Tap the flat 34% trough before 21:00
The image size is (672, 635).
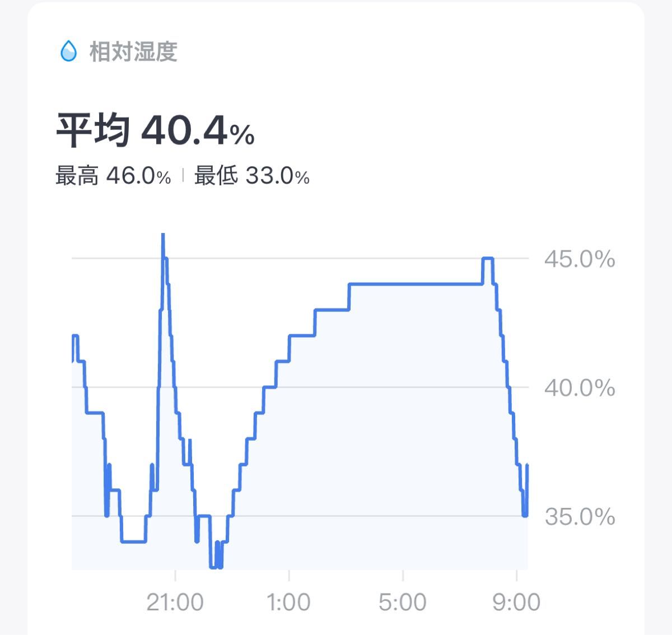133,541
